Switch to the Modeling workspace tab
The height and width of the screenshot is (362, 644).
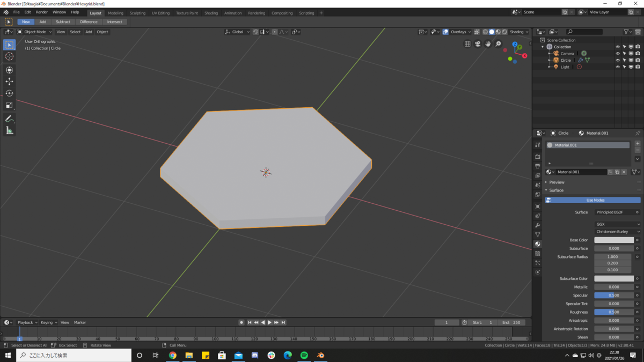click(115, 13)
